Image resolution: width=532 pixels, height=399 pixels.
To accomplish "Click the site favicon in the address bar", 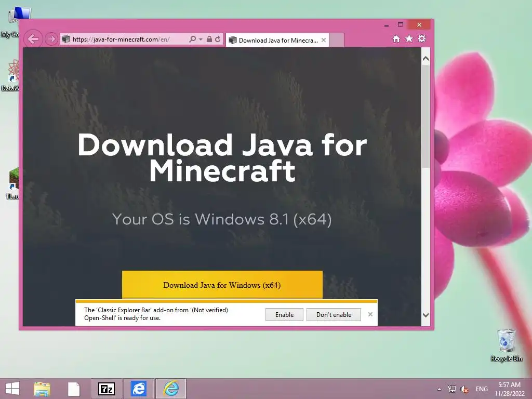I will click(x=66, y=39).
